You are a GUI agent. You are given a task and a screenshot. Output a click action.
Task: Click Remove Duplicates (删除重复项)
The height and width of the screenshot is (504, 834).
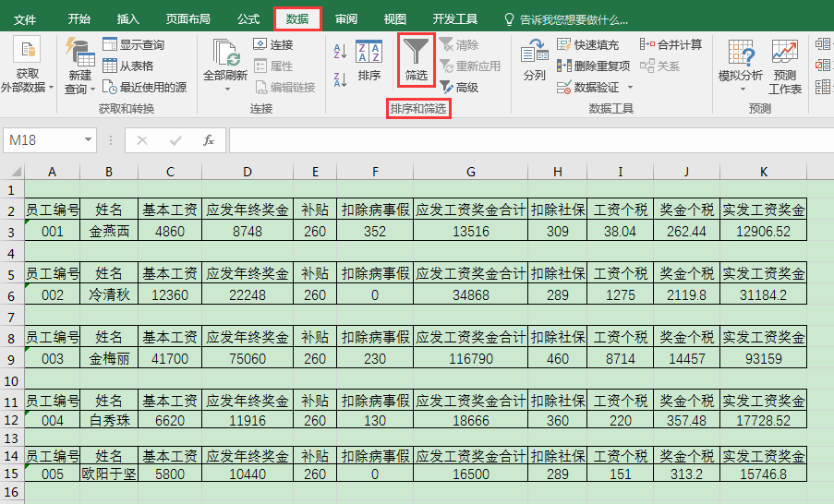tap(593, 66)
